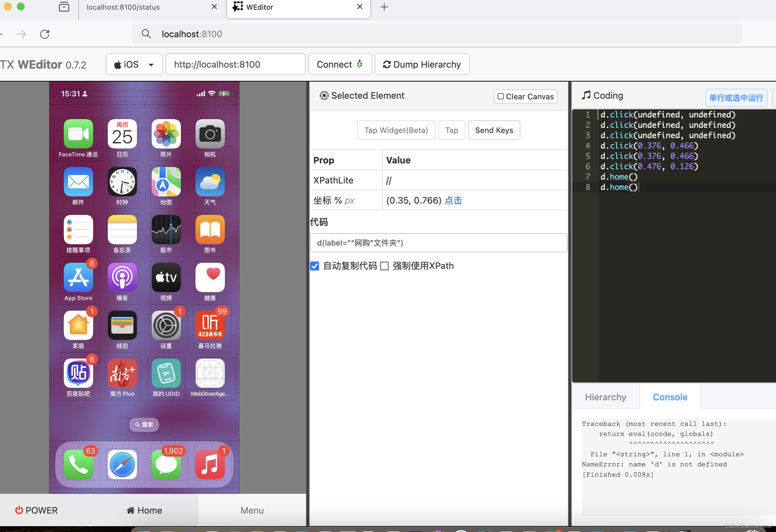The height and width of the screenshot is (532, 776).
Task: Toggle Clear Canvas button state
Action: pos(501,96)
